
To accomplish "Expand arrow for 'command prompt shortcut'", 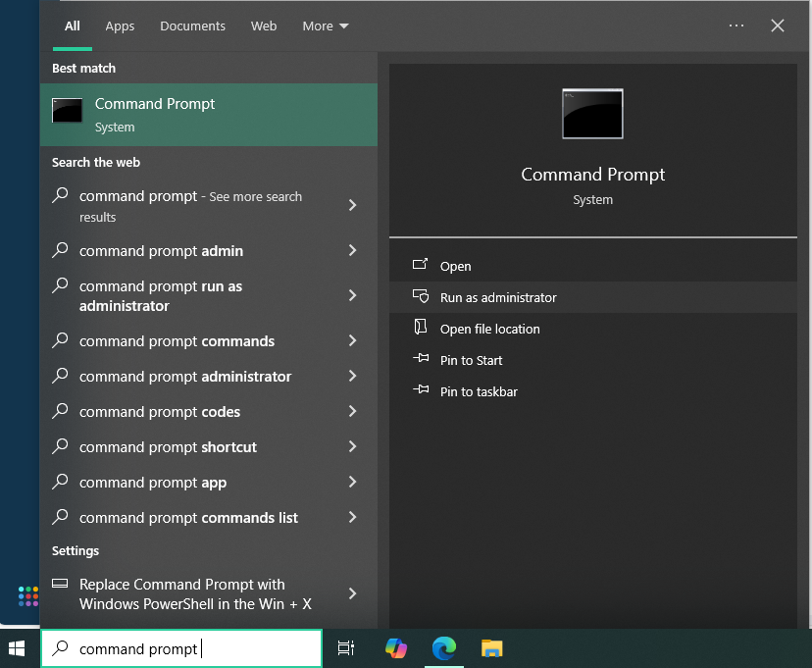I will coord(352,446).
